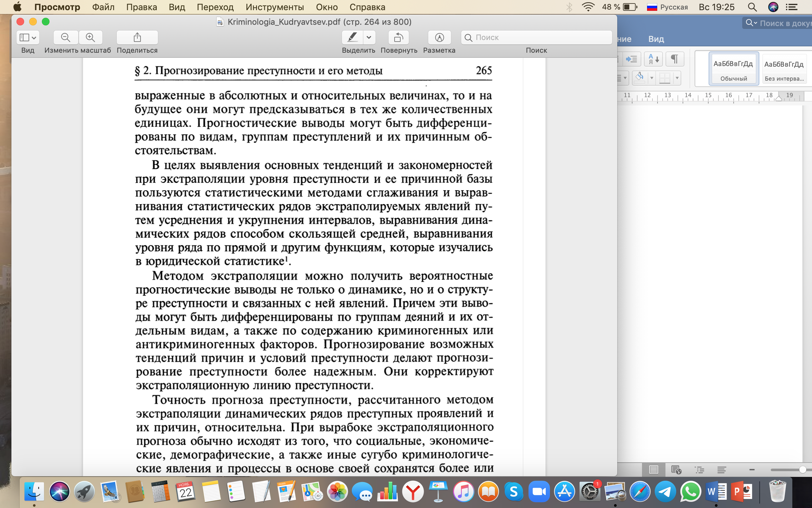
Task: Open Finder from the dock
Action: (34, 491)
